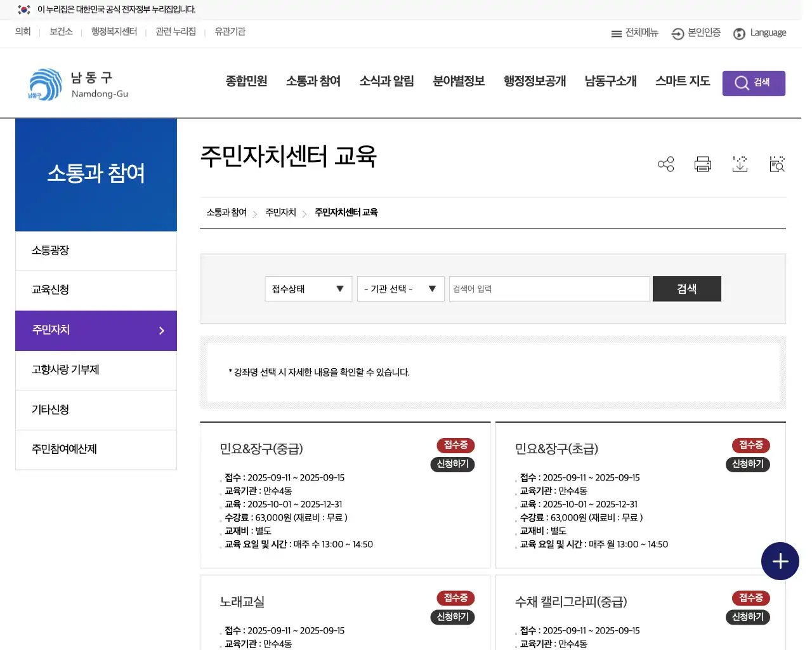Click the 본인인증 arrow icon

[x=677, y=33]
